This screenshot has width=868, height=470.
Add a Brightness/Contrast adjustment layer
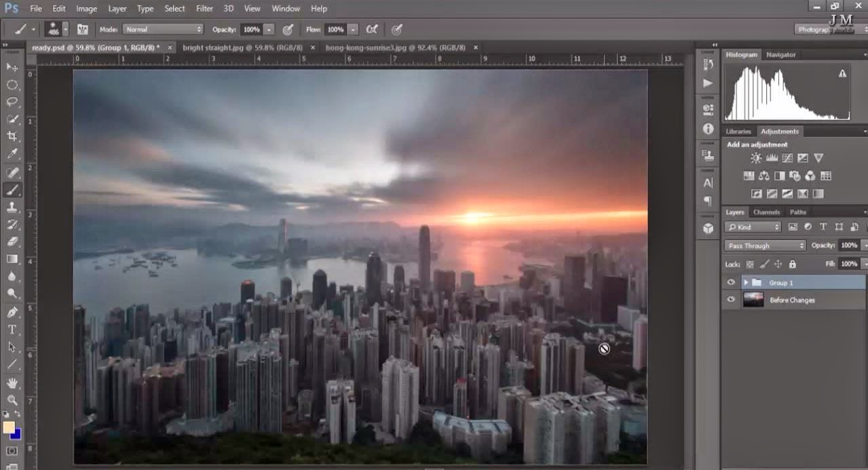pyautogui.click(x=756, y=157)
